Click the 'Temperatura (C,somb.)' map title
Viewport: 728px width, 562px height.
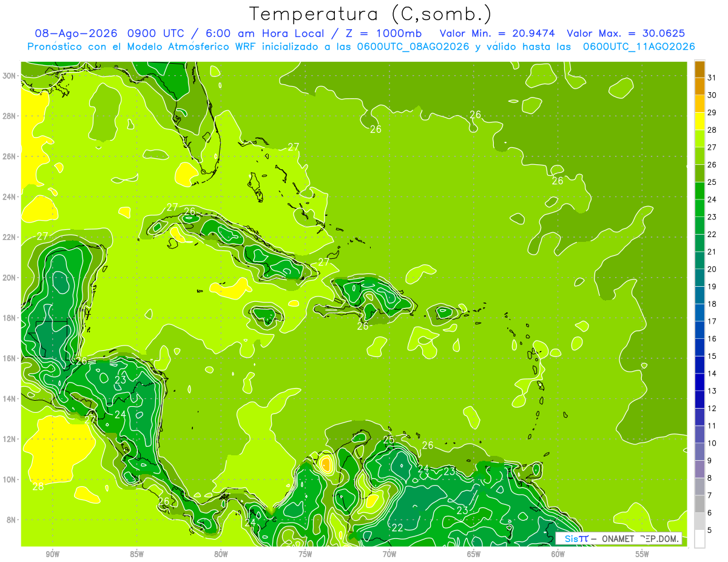point(371,13)
